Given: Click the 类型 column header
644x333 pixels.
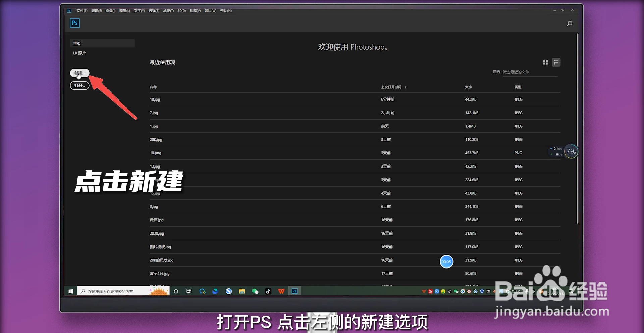Looking at the screenshot, I should click(x=518, y=87).
